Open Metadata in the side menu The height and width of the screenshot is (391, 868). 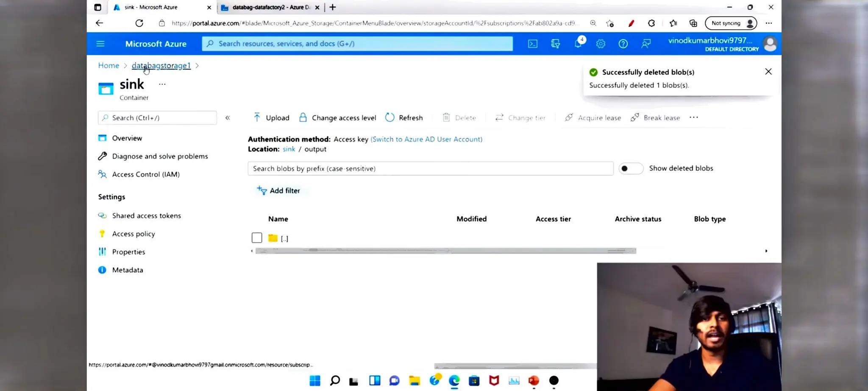[128, 270]
